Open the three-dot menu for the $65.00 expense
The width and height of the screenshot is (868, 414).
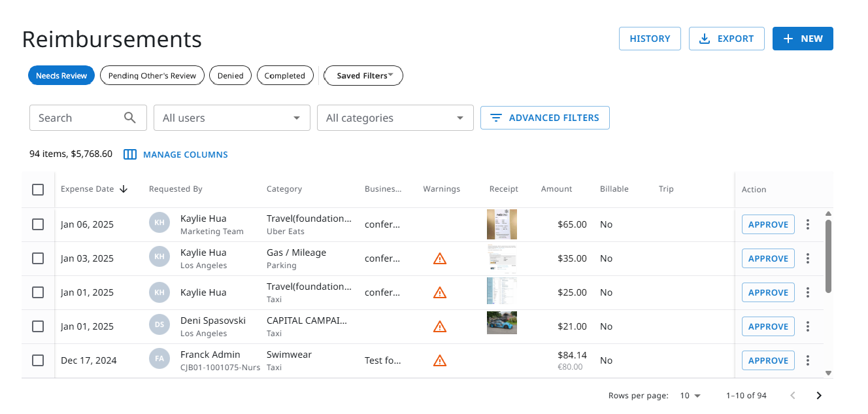pyautogui.click(x=808, y=224)
